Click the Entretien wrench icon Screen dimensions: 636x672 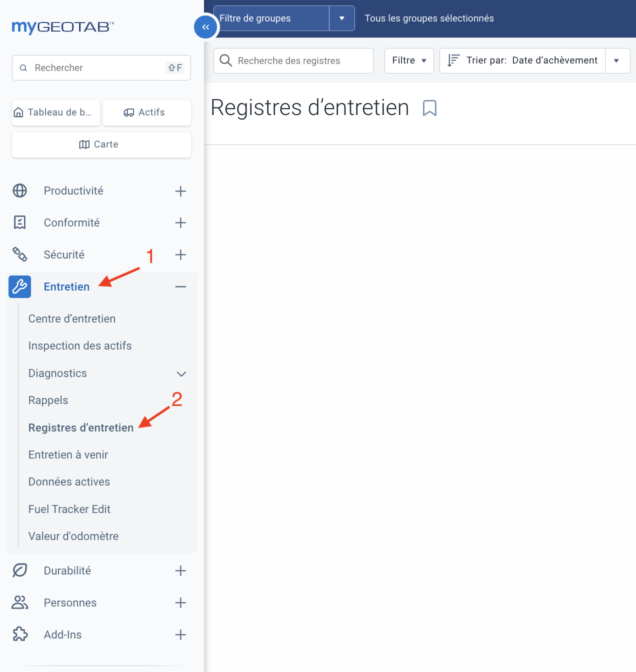tap(20, 286)
